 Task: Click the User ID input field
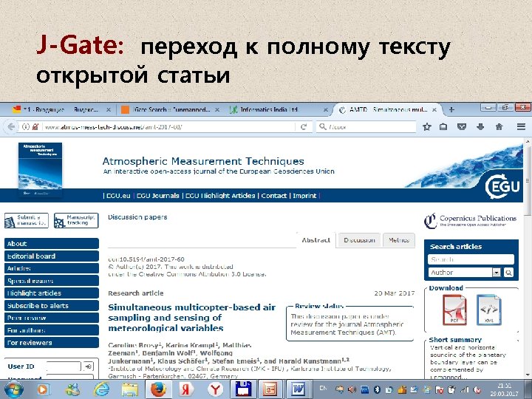point(64,366)
